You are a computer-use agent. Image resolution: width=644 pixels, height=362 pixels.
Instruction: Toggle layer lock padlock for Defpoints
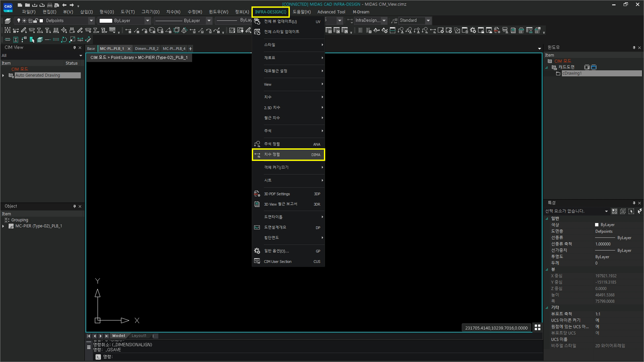point(36,21)
